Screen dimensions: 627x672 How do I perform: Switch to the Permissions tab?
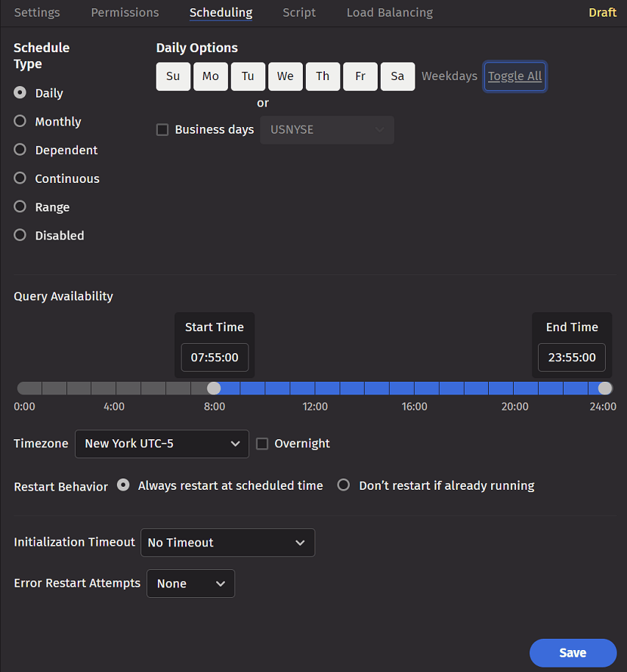[125, 13]
